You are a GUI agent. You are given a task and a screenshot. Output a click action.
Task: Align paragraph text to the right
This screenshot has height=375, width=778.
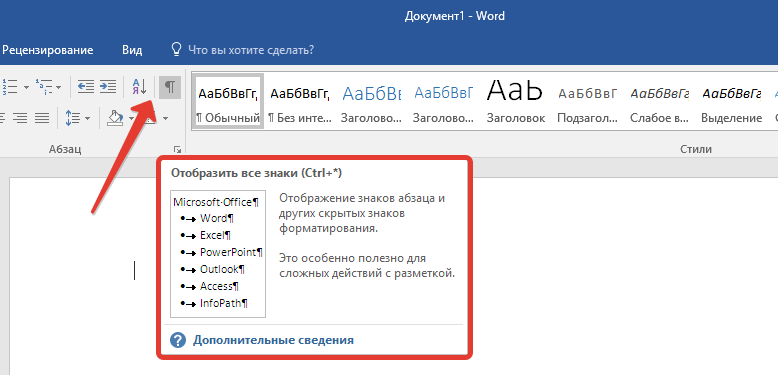20,118
